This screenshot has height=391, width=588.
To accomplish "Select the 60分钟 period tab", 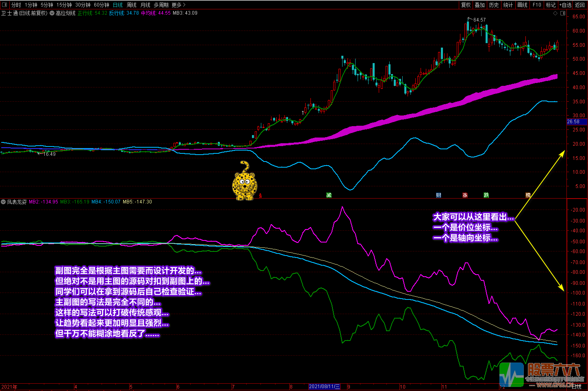I will [102, 5].
